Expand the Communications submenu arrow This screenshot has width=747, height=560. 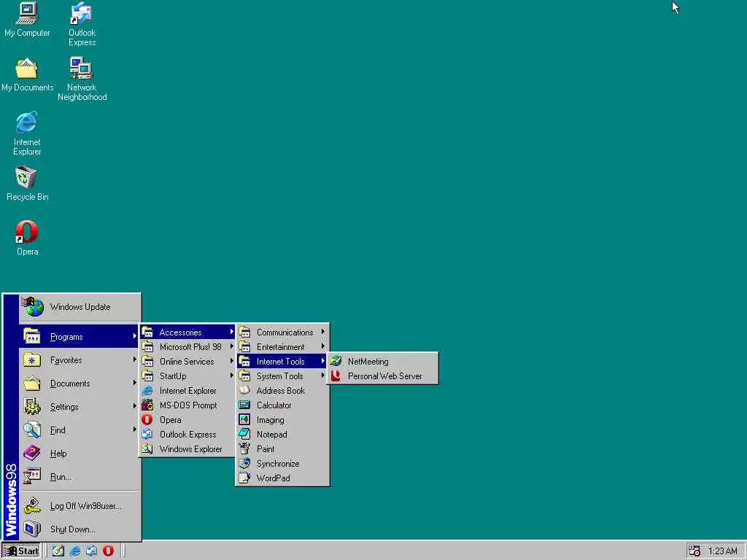323,332
